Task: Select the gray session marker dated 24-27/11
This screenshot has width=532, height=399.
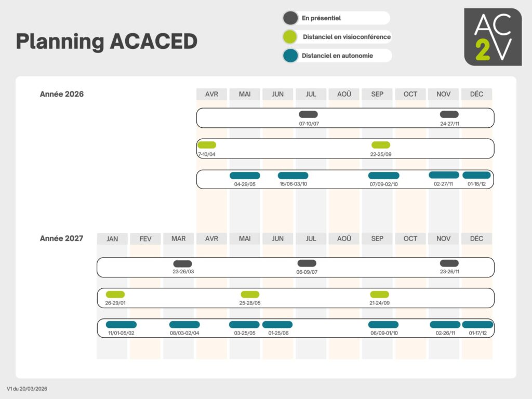Action: pos(449,114)
